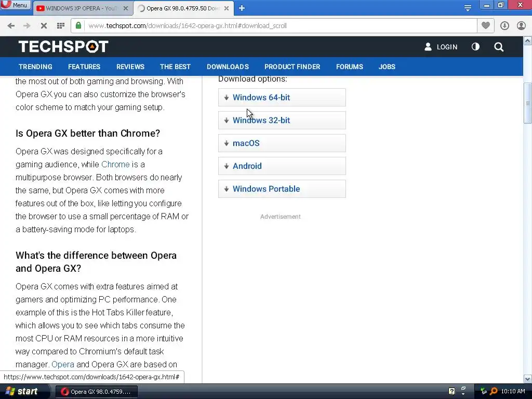Go forward with the forward arrow
This screenshot has height=399, width=532.
click(27, 26)
